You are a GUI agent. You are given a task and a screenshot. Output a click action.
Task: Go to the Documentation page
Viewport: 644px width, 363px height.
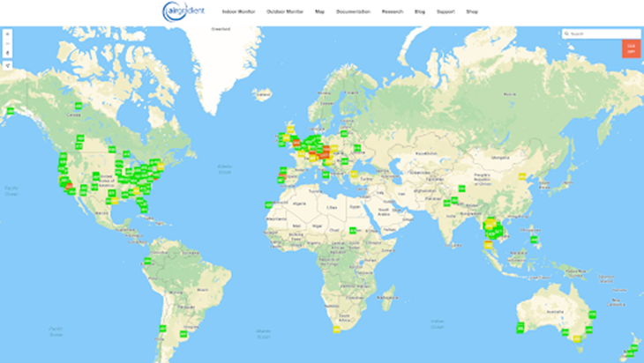pyautogui.click(x=353, y=12)
